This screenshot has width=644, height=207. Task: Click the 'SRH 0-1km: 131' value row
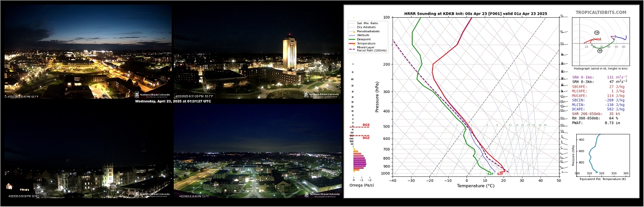click(600, 77)
